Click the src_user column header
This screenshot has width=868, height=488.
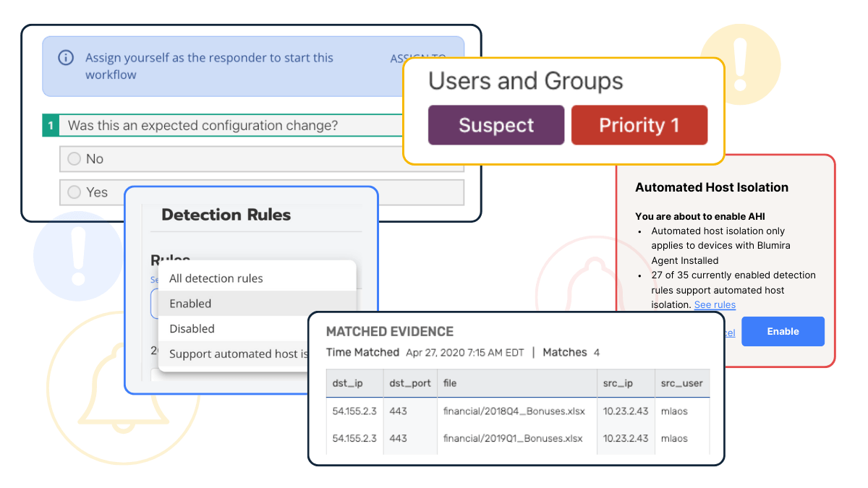coord(681,383)
